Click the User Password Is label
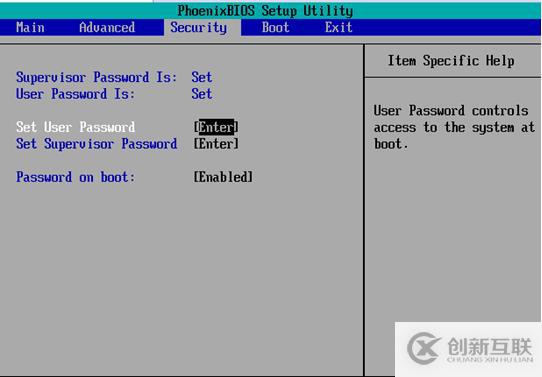542x377 pixels. [x=75, y=94]
